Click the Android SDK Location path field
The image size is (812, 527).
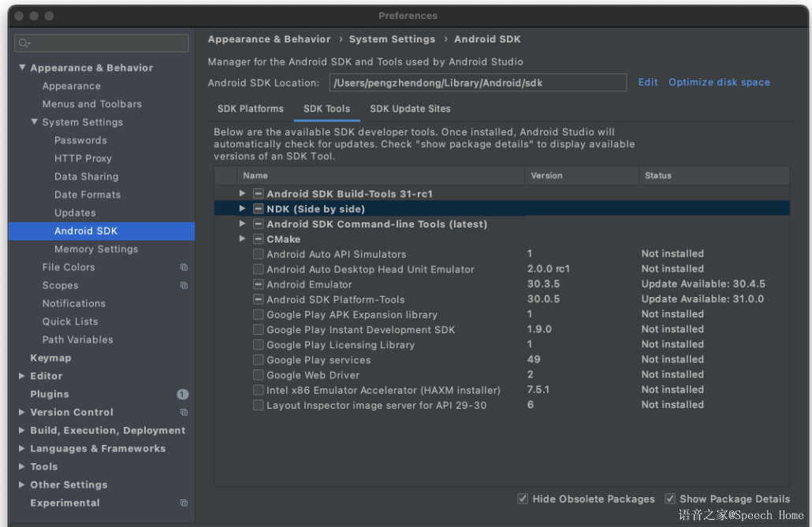(477, 83)
